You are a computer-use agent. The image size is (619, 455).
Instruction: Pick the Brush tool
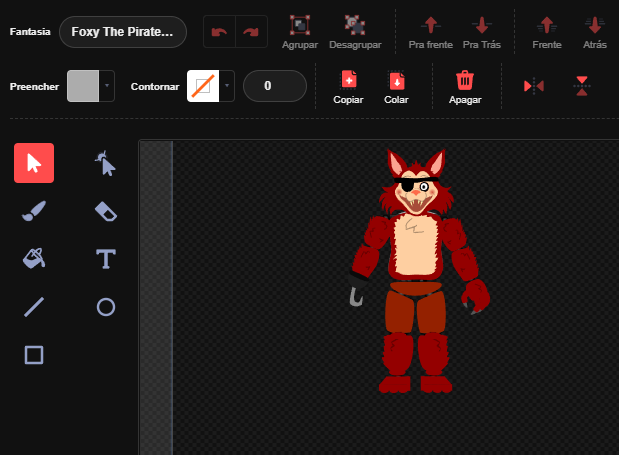tap(34, 211)
